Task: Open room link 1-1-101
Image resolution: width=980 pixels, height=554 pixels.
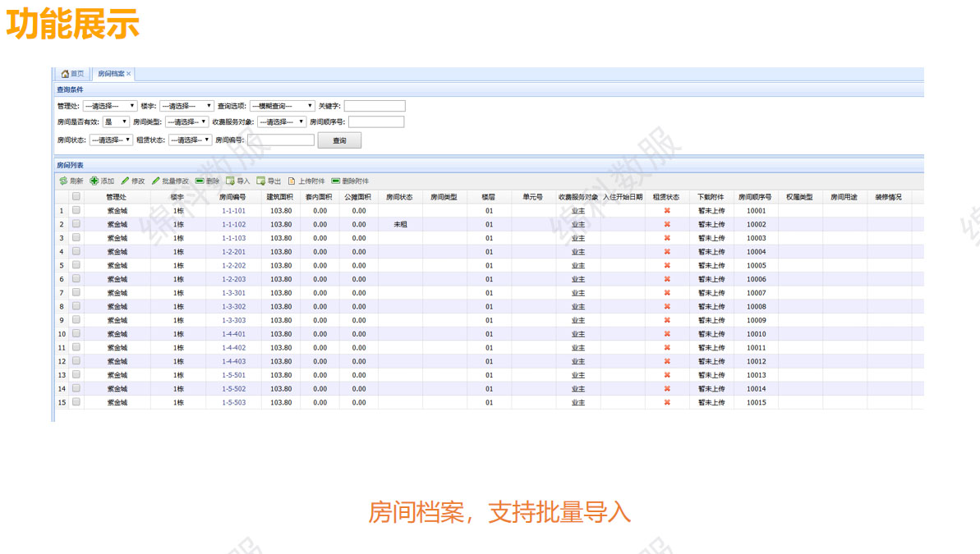Action: (x=234, y=211)
